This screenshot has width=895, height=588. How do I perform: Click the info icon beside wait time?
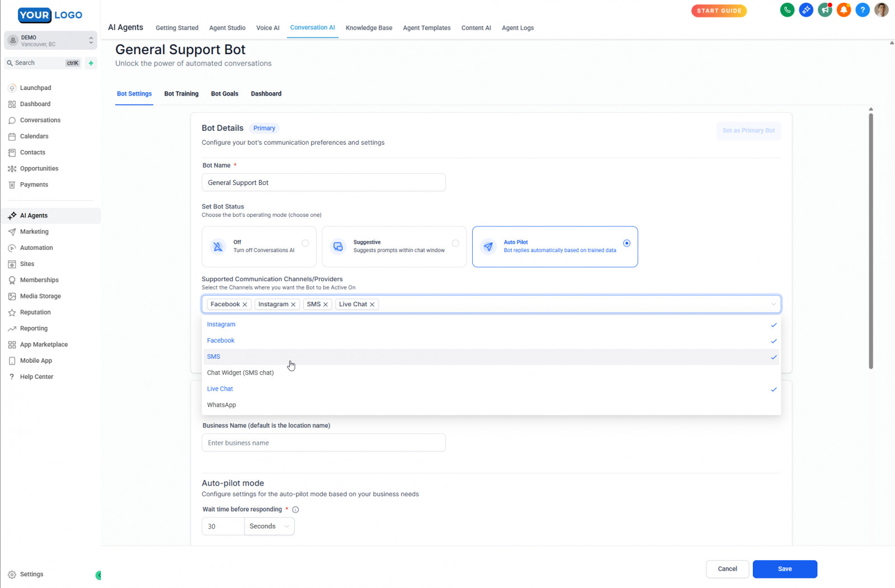coord(295,510)
